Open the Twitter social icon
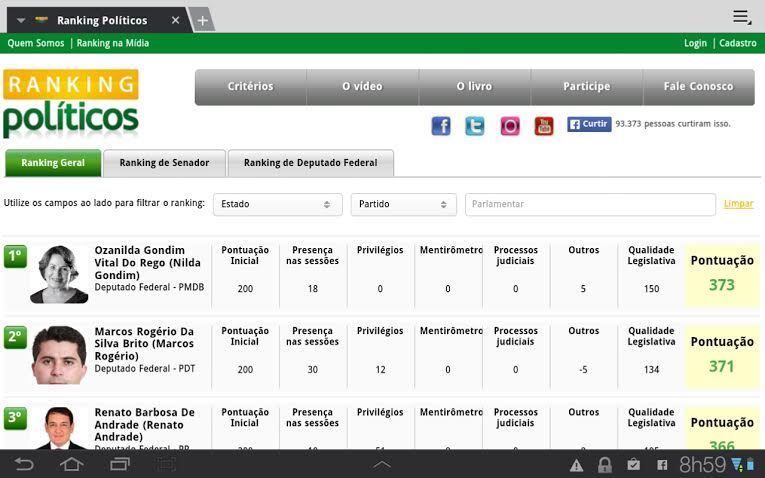765x478 pixels. coord(475,126)
